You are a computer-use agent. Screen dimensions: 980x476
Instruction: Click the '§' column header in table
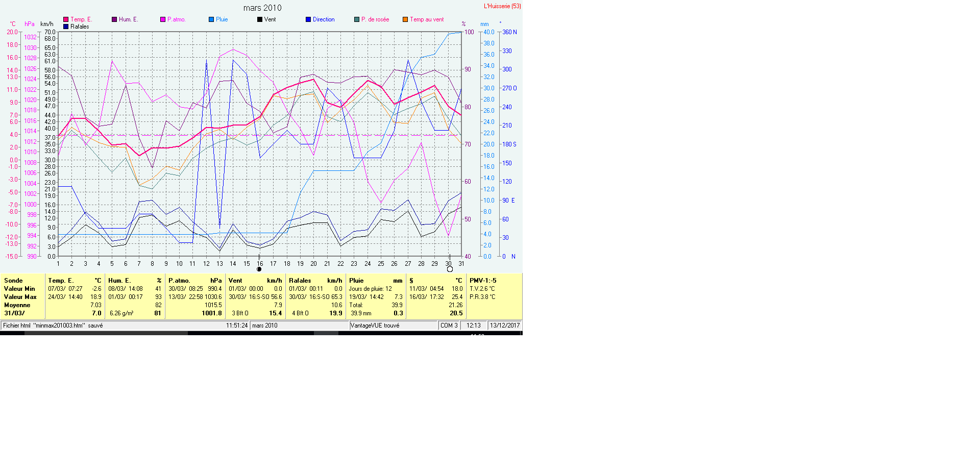pos(411,281)
